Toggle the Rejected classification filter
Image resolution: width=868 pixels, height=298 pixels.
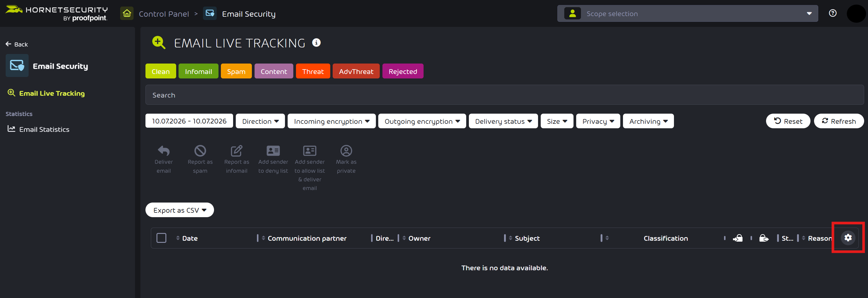pos(403,71)
